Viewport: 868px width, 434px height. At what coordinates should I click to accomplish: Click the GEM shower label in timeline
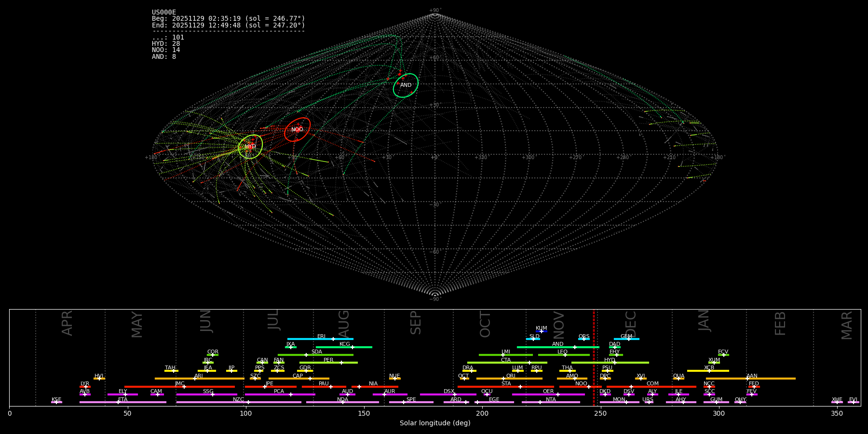click(x=626, y=337)
